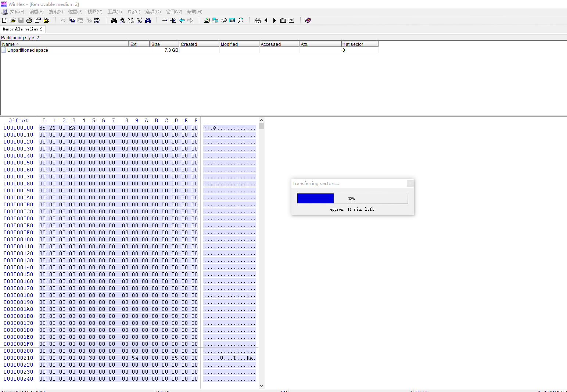The image size is (567, 392).
Task: Click the Transferring sectors progress bar
Action: 352,199
